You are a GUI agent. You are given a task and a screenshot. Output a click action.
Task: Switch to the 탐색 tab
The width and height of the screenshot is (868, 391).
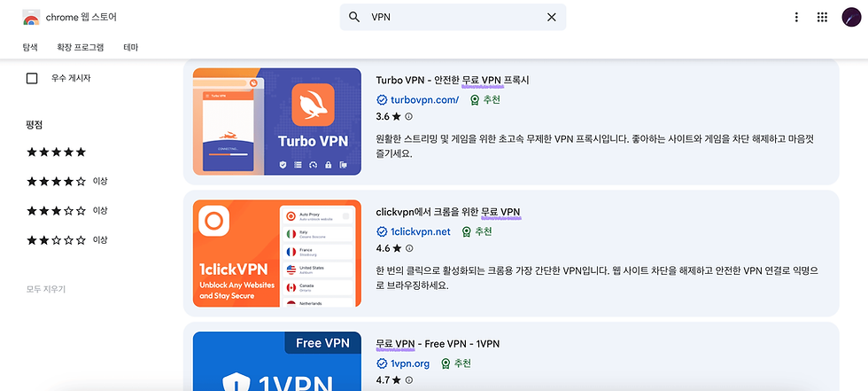coord(30,48)
